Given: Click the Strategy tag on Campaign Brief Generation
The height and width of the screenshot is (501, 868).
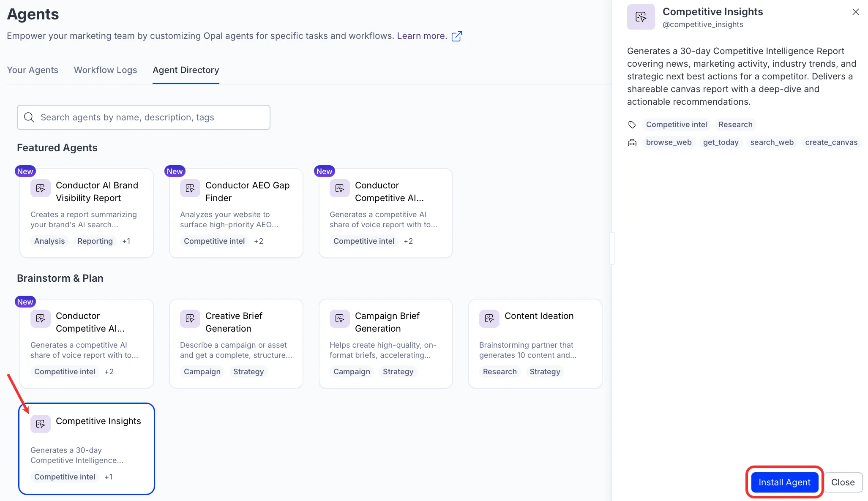Looking at the screenshot, I should tap(398, 372).
